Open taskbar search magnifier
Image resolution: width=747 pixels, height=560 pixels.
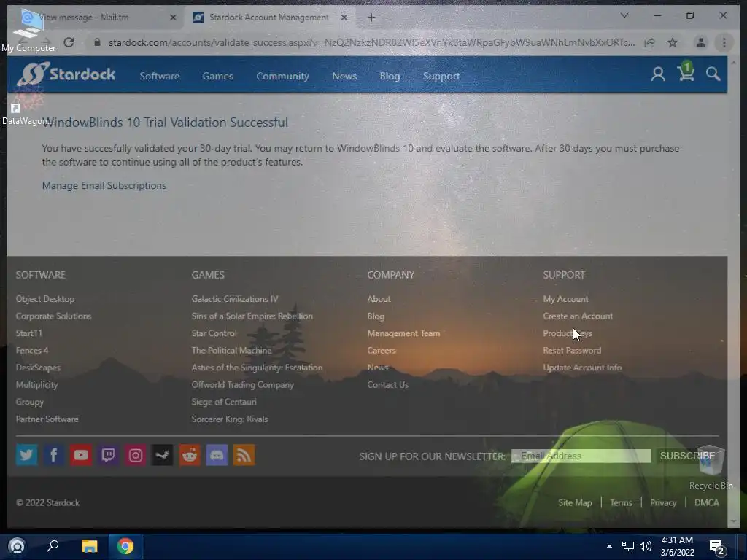coord(53,545)
